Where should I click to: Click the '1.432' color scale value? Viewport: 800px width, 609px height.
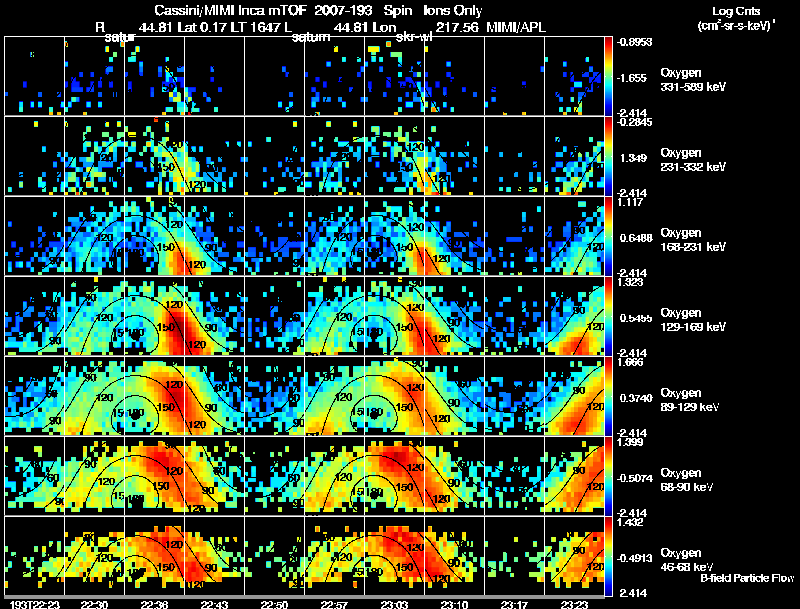click(630, 522)
